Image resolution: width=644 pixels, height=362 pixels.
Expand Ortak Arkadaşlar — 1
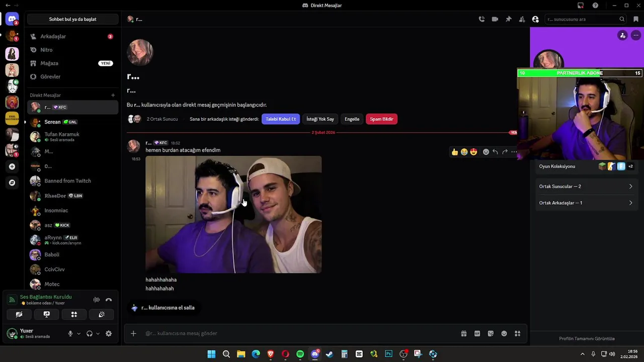(586, 203)
